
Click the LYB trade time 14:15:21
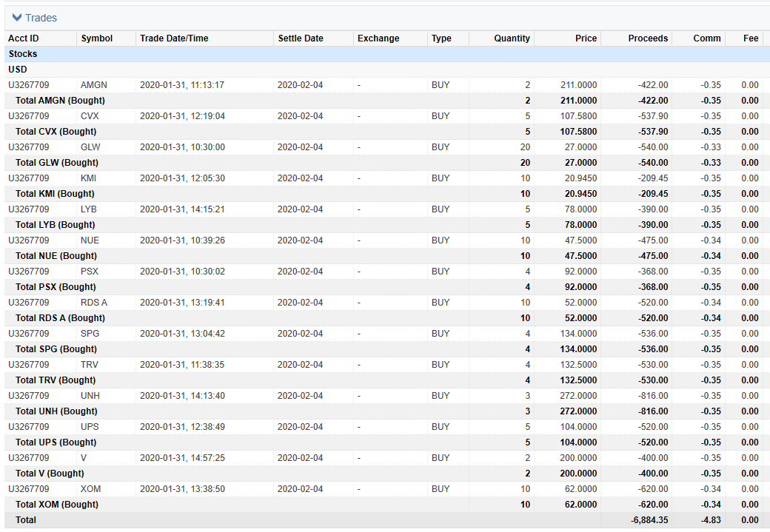[x=207, y=209]
